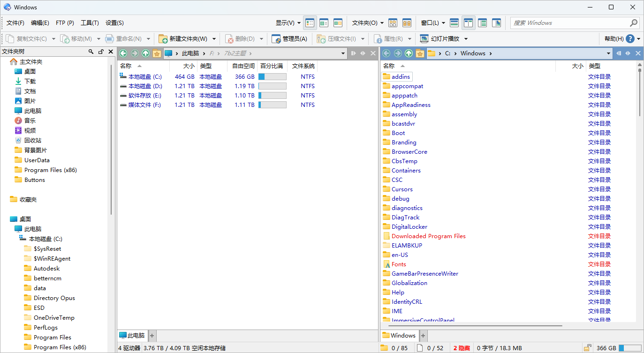Click the C: drive usage bar in 百分比满 column
The height and width of the screenshot is (353, 644).
tap(271, 76)
